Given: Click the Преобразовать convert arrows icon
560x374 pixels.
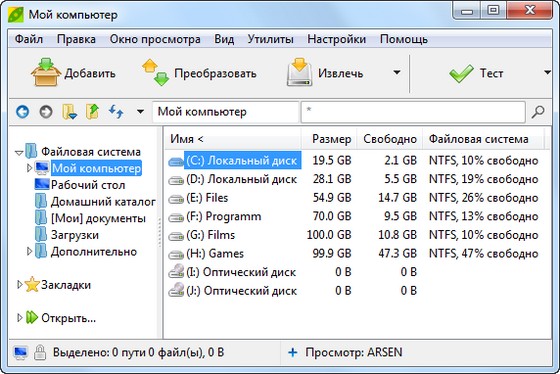Looking at the screenshot, I should coord(155,73).
